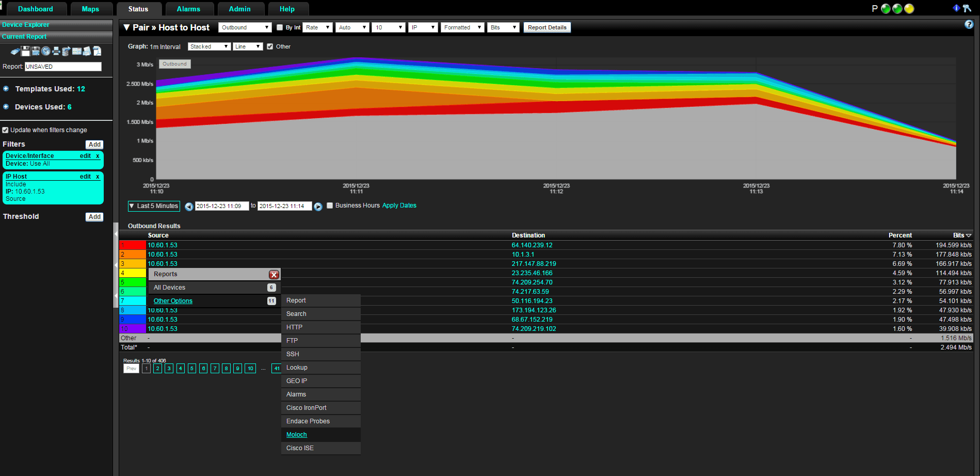Click the yellow row 4 color swatch
This screenshot has width=980, height=476.
[133, 273]
